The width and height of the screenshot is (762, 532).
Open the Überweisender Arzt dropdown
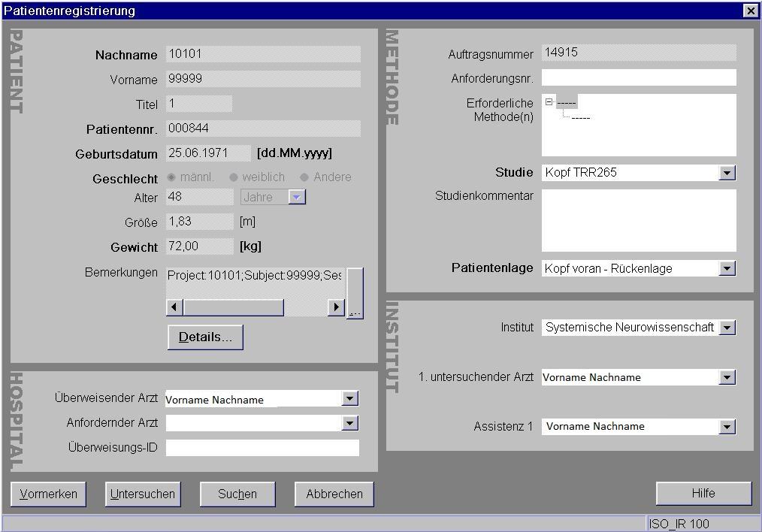(x=349, y=399)
